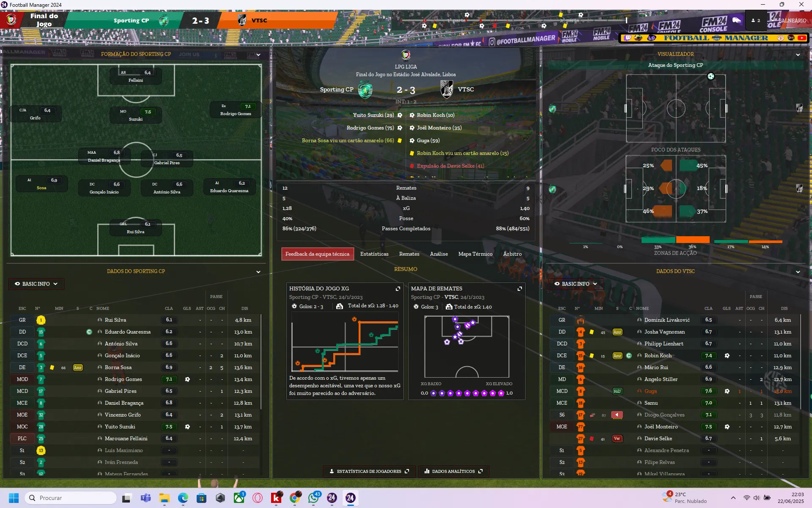The image size is (812, 508).
Task: Open the online users icon showing 2
Action: point(756,20)
